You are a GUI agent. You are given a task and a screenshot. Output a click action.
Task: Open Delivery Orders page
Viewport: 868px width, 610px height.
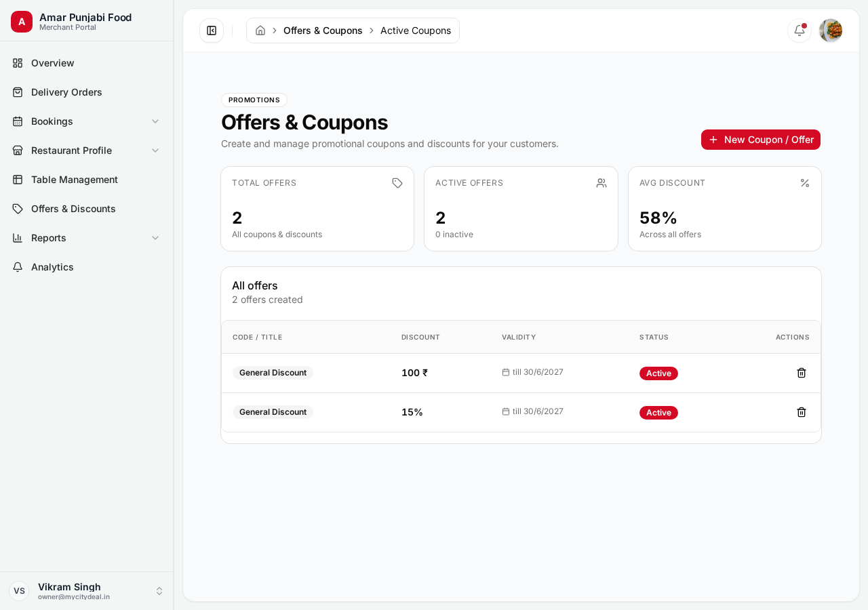click(86, 92)
